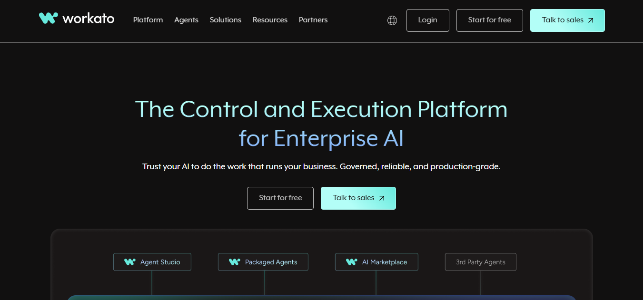The height and width of the screenshot is (300, 644).
Task: Click hero Start for free button
Action: coord(280,198)
